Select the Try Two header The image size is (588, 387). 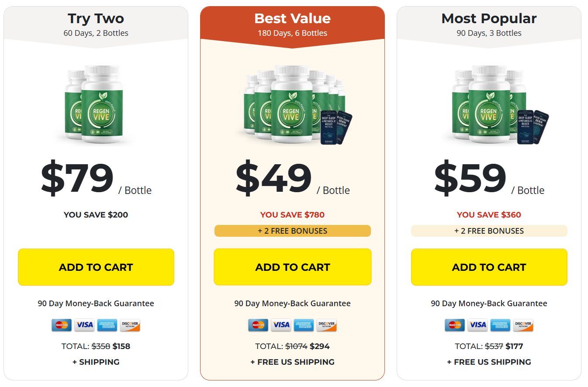[x=96, y=24]
